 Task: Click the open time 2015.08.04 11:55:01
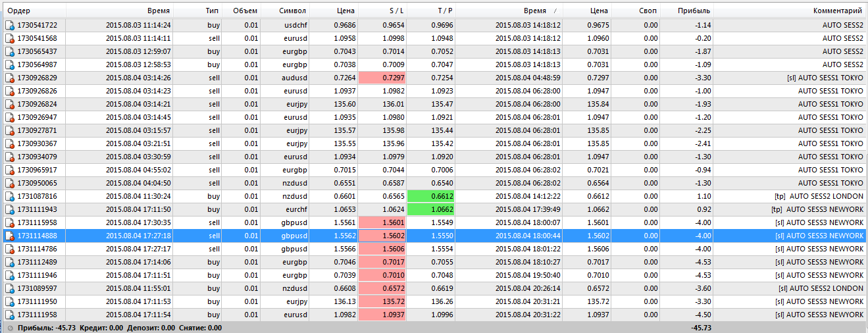(x=138, y=288)
